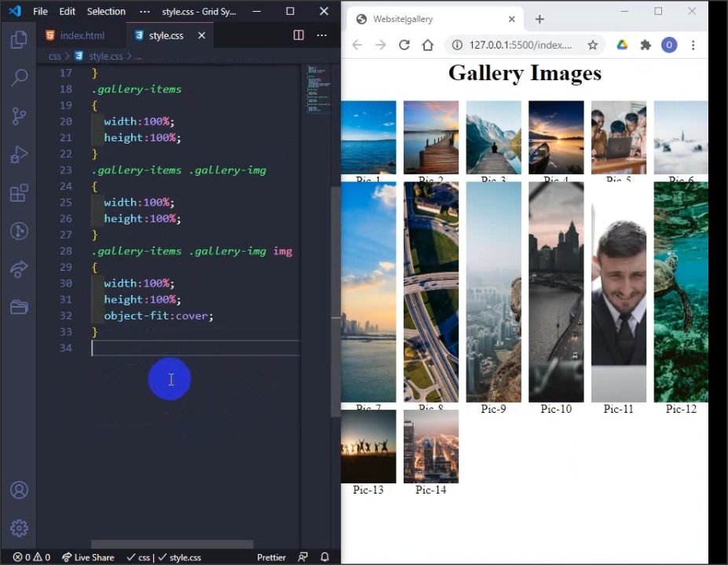Bookmark this page with the star icon

pyautogui.click(x=593, y=46)
